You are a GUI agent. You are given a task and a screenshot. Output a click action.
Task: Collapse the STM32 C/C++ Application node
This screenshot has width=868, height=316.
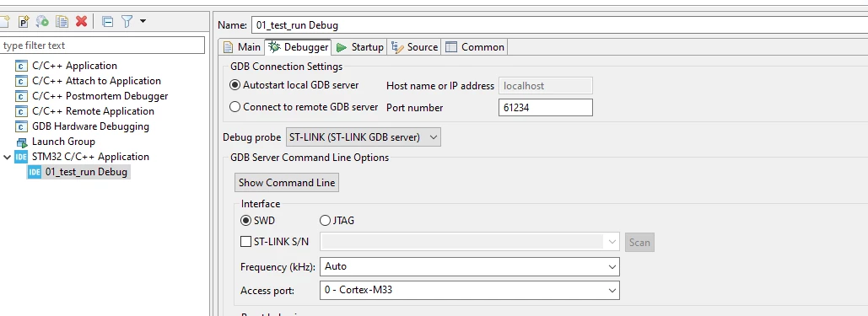(x=7, y=157)
